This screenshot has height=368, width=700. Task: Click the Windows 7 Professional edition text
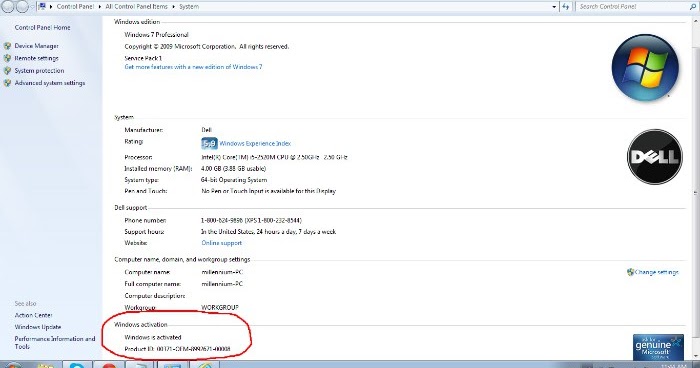click(156, 35)
